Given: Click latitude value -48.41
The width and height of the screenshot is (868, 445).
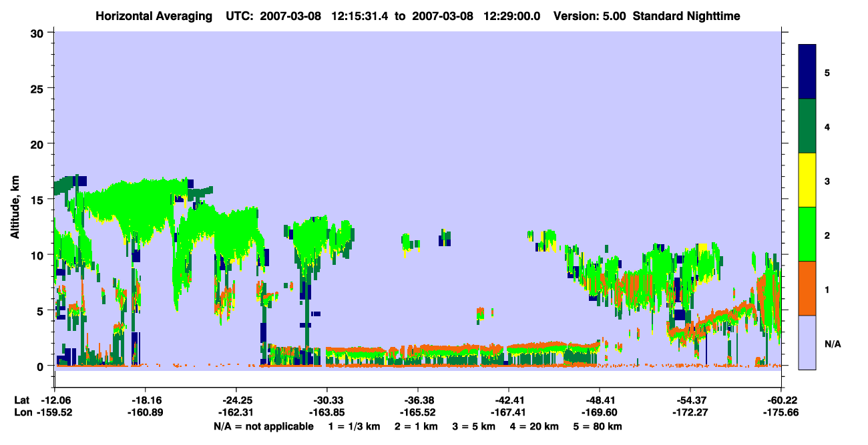Looking at the screenshot, I should tap(599, 400).
